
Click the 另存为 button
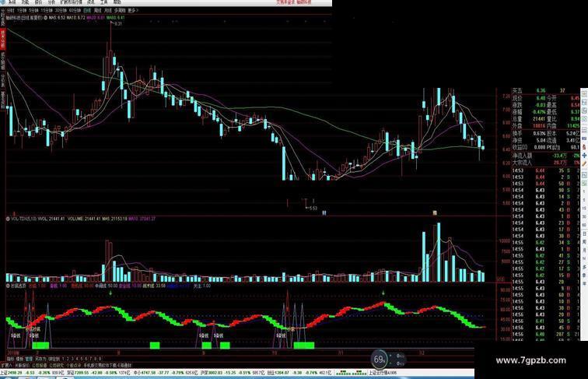coord(40,359)
